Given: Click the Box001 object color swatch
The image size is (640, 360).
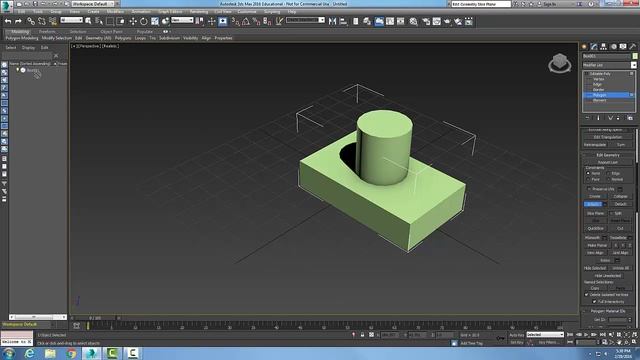Looking at the screenshot, I should click(635, 56).
